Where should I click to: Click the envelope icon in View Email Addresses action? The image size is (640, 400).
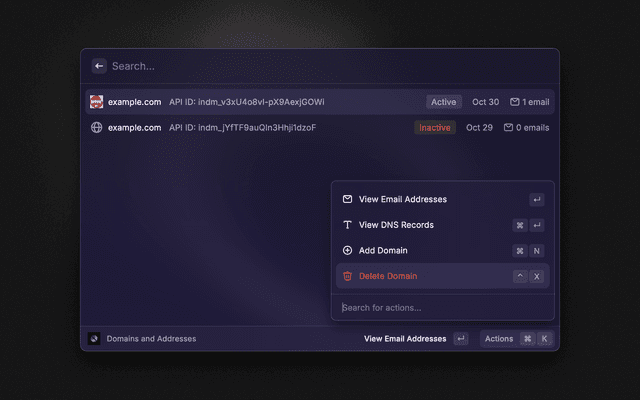(347, 199)
